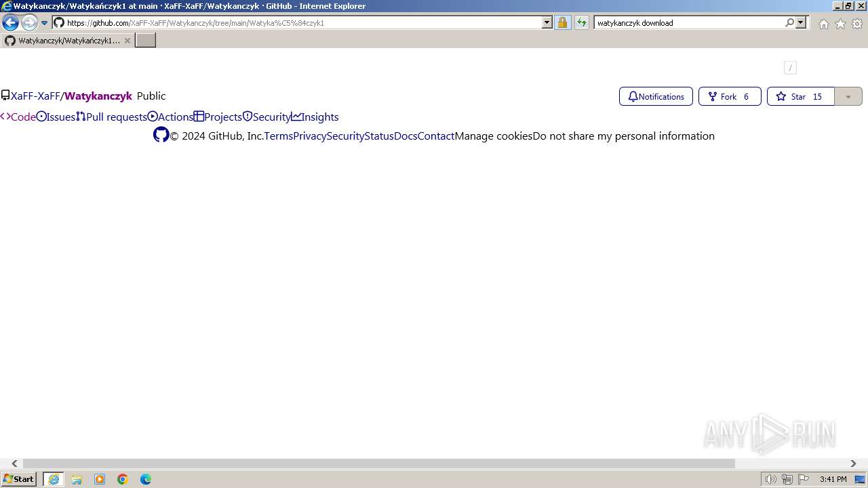Open the Contact footer link
Viewport: 868px width, 488px height.
tap(436, 136)
